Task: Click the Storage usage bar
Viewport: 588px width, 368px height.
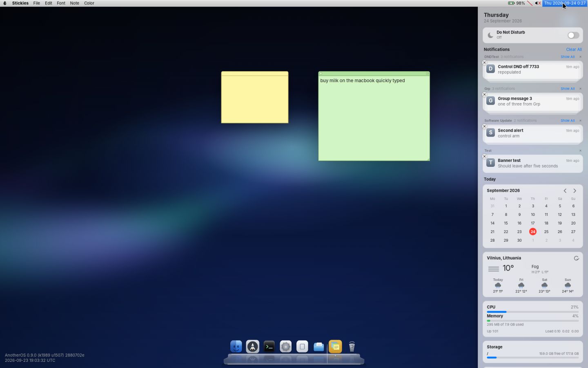Action: (x=532, y=358)
